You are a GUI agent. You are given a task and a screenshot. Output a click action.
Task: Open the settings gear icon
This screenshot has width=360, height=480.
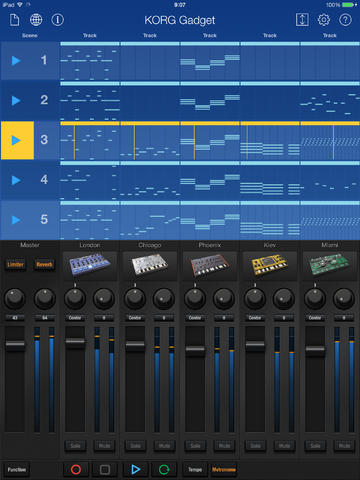coord(324,20)
